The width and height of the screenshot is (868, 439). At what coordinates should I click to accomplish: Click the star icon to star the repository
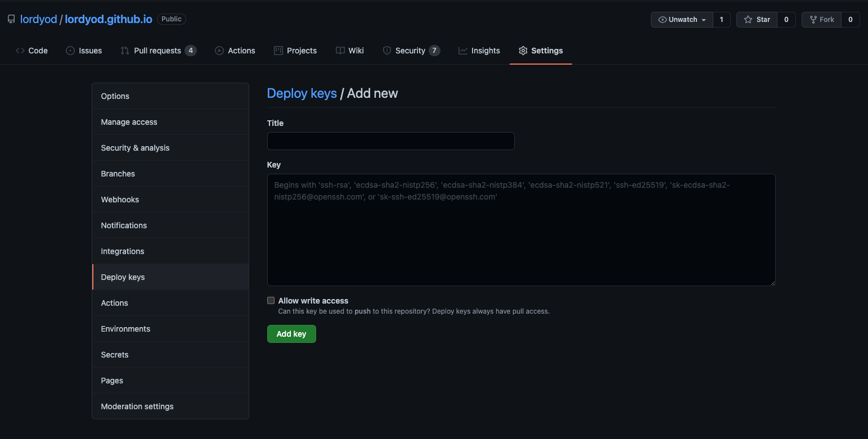(749, 19)
